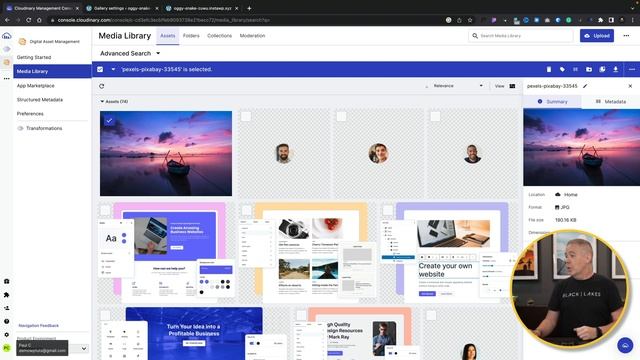Open the Folders tab
Viewport: 640px width, 360px height.
point(191,36)
